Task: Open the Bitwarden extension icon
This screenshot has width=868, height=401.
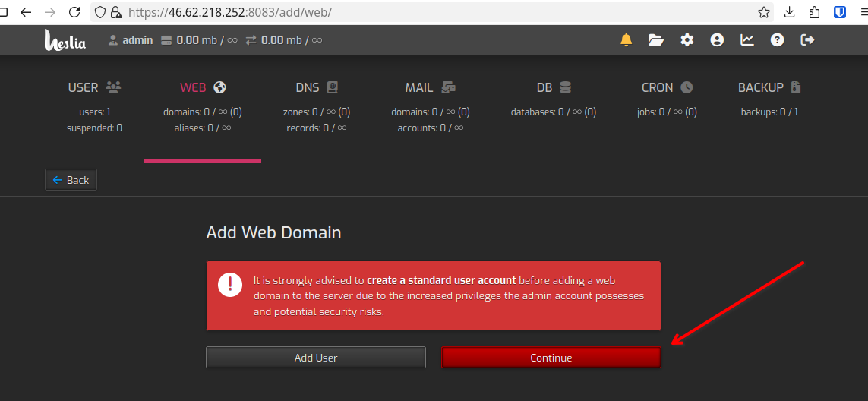Action: coord(840,12)
